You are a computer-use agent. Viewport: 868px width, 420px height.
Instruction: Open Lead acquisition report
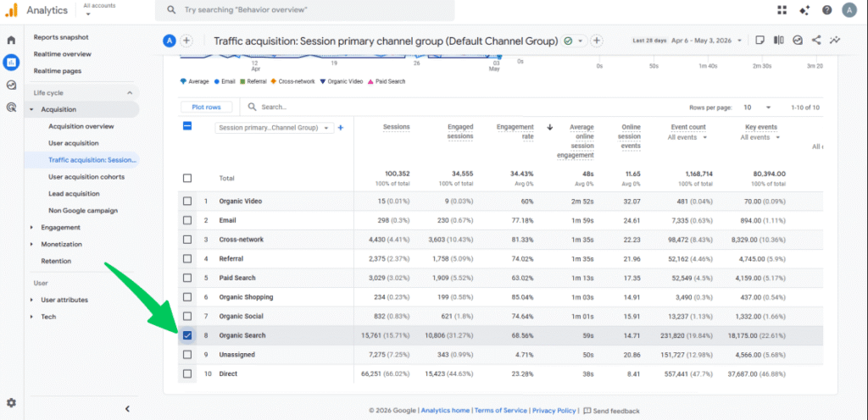tap(75, 193)
